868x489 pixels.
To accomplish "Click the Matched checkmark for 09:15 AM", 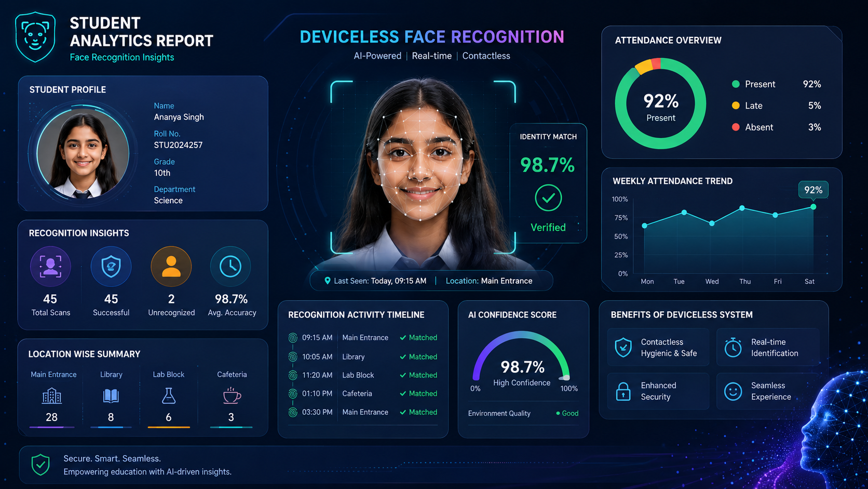I will (x=403, y=338).
